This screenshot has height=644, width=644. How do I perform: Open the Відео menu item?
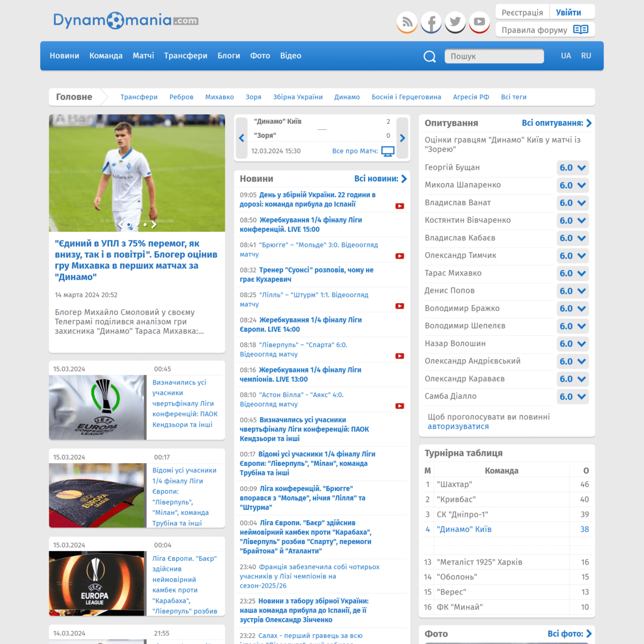pyautogui.click(x=290, y=56)
